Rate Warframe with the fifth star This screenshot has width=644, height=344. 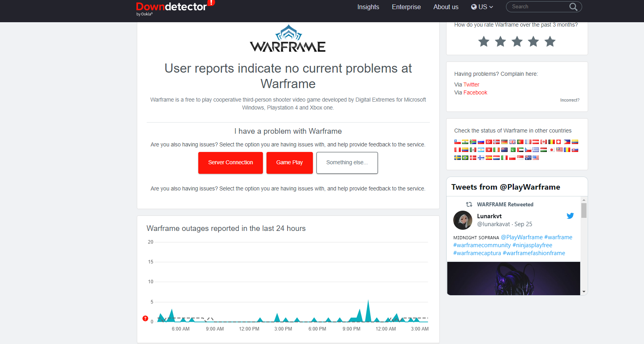coord(550,41)
